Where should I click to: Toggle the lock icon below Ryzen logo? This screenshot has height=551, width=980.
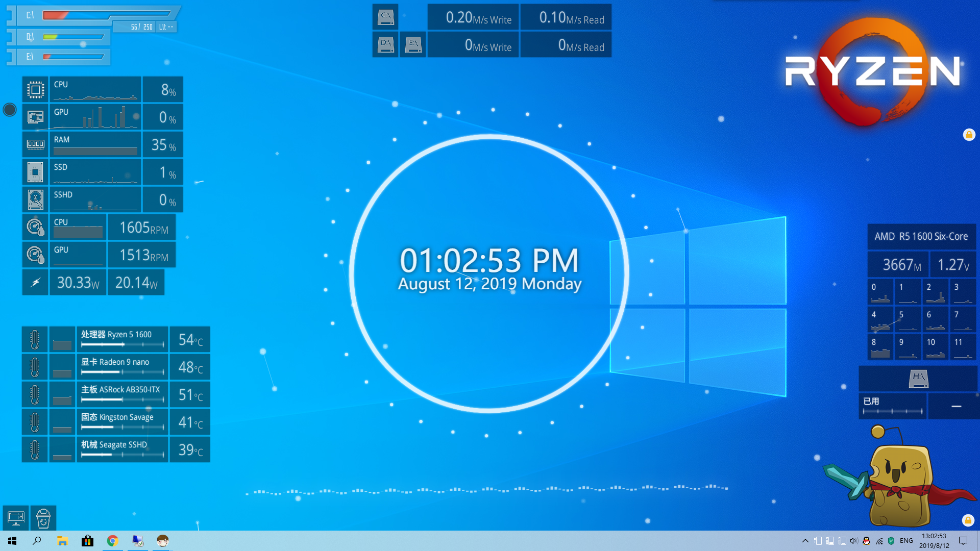point(969,135)
